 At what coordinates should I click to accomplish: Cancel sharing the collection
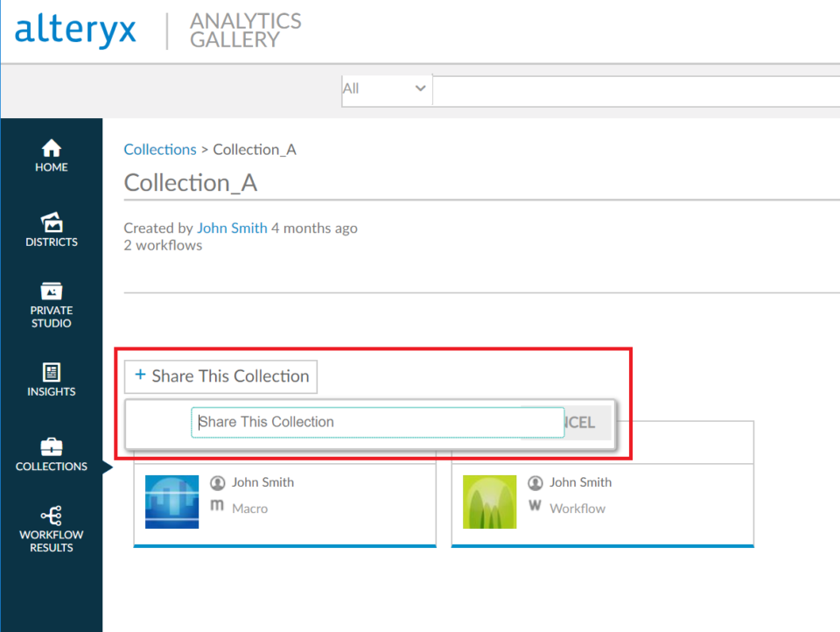coord(583,422)
